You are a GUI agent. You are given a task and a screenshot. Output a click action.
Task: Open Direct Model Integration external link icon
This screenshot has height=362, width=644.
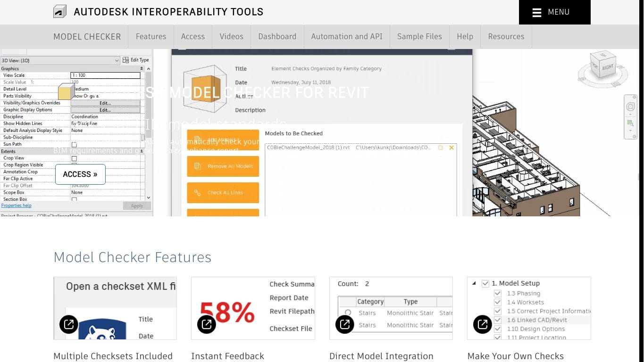point(345,324)
